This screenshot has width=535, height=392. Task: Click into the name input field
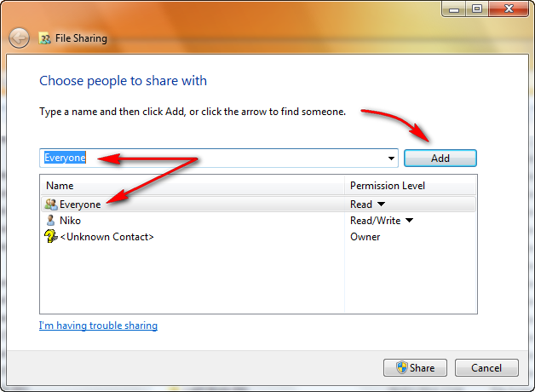(x=219, y=158)
